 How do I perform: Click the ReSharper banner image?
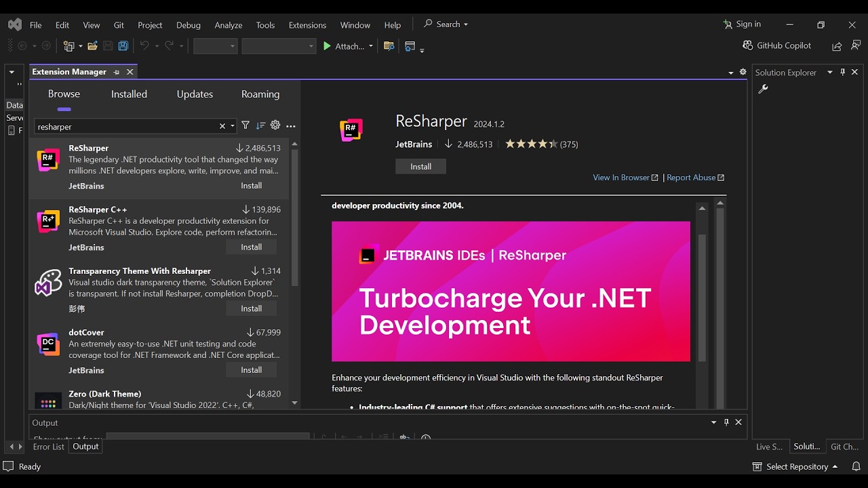pyautogui.click(x=511, y=291)
